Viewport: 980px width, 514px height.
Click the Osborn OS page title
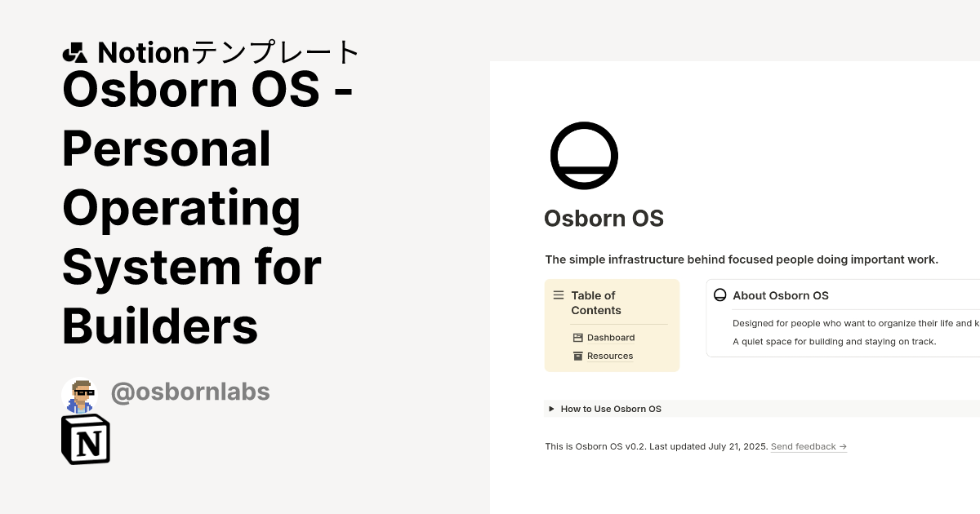point(604,219)
